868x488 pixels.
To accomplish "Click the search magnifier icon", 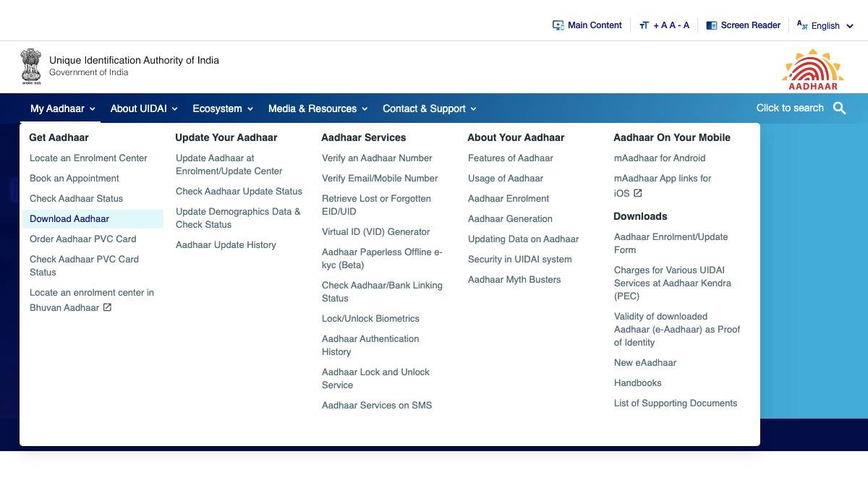I will (x=839, y=108).
